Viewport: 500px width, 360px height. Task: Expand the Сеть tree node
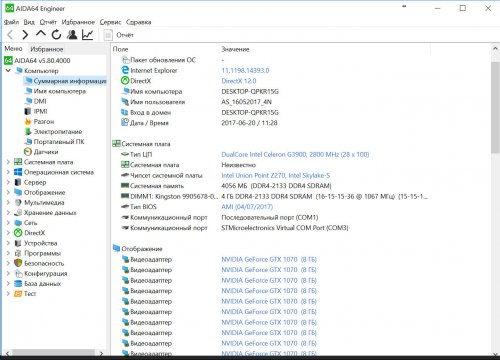pyautogui.click(x=8, y=223)
